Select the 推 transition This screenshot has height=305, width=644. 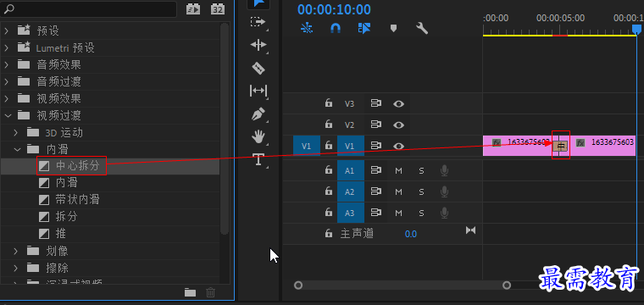pos(61,234)
